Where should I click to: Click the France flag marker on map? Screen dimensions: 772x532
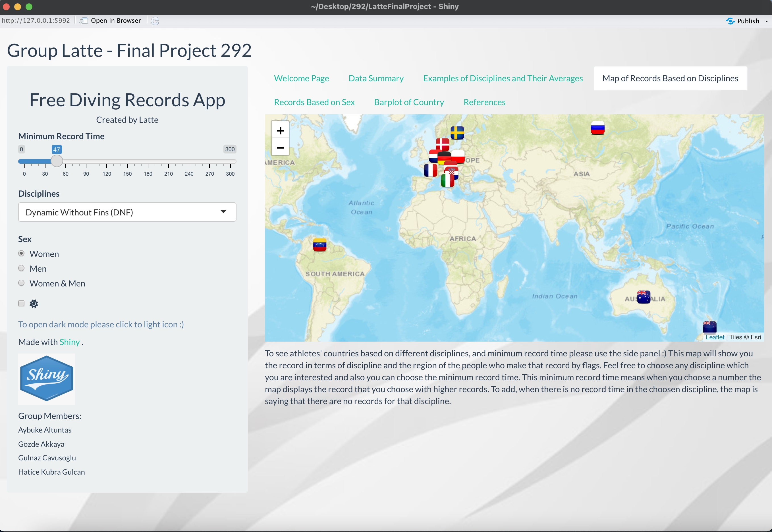[430, 170]
